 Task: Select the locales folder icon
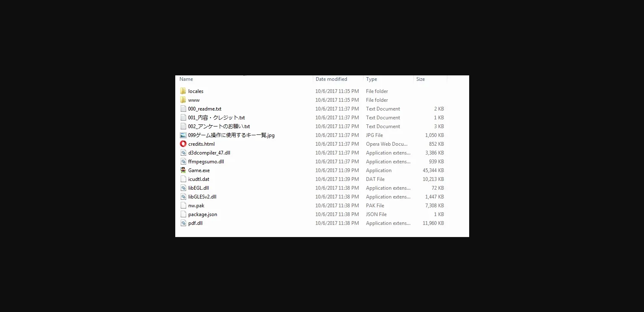coord(183,91)
